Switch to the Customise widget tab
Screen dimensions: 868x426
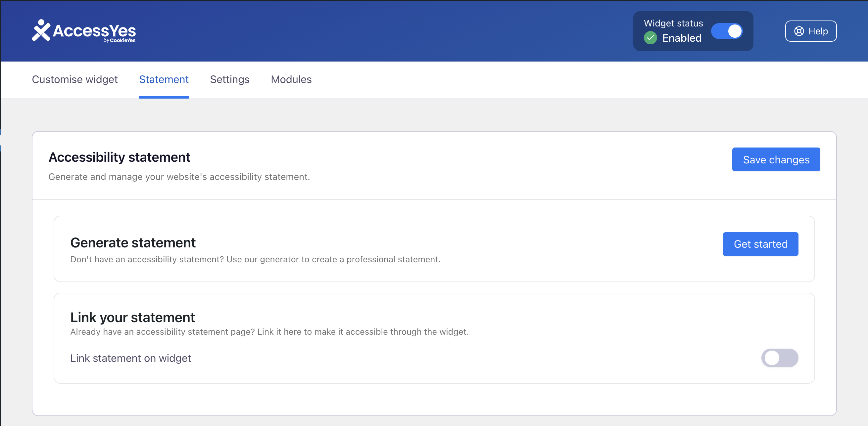pos(74,80)
